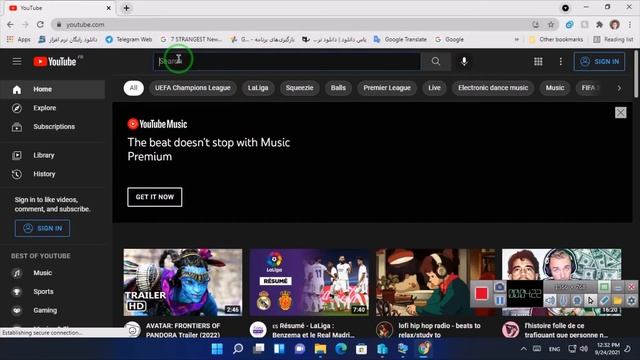Open History in the sidebar
The width and height of the screenshot is (640, 360).
53,174
